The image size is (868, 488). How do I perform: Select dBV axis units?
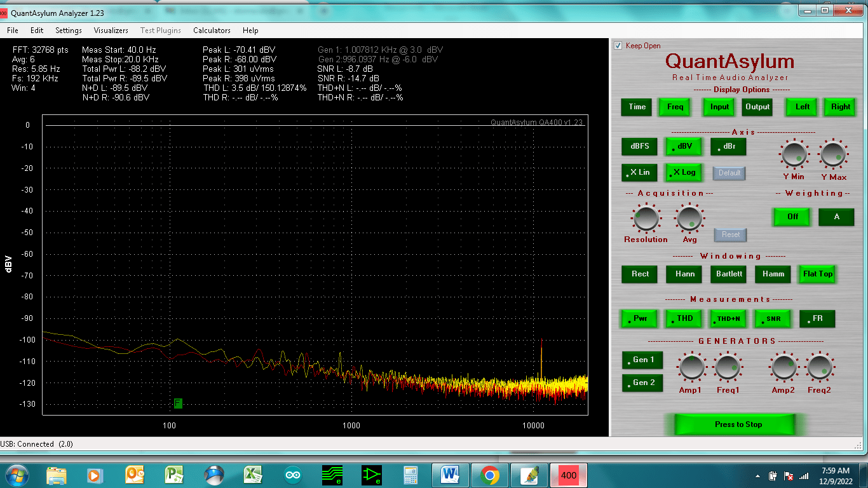[684, 146]
